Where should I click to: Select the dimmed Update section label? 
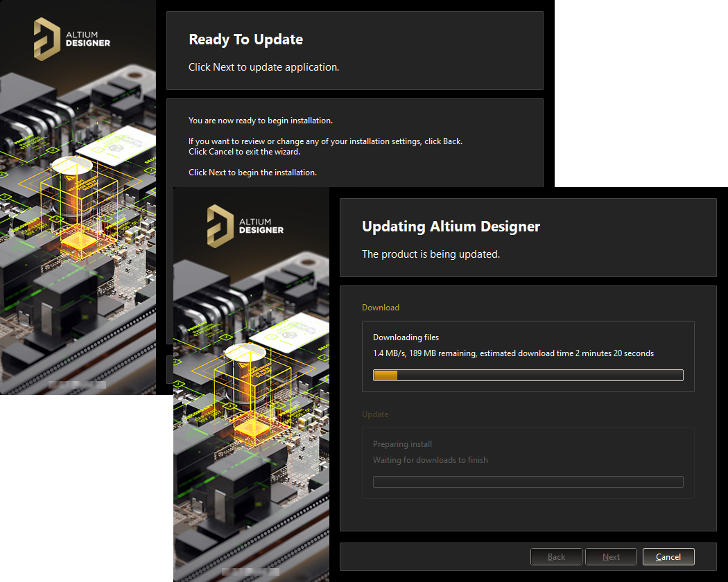click(x=375, y=414)
